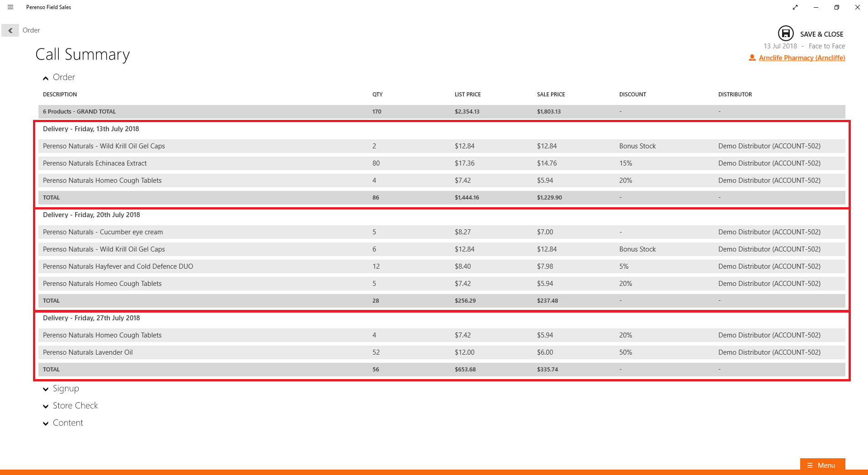The image size is (868, 475).
Task: Click the $237.48 total sale price
Action: (547, 301)
